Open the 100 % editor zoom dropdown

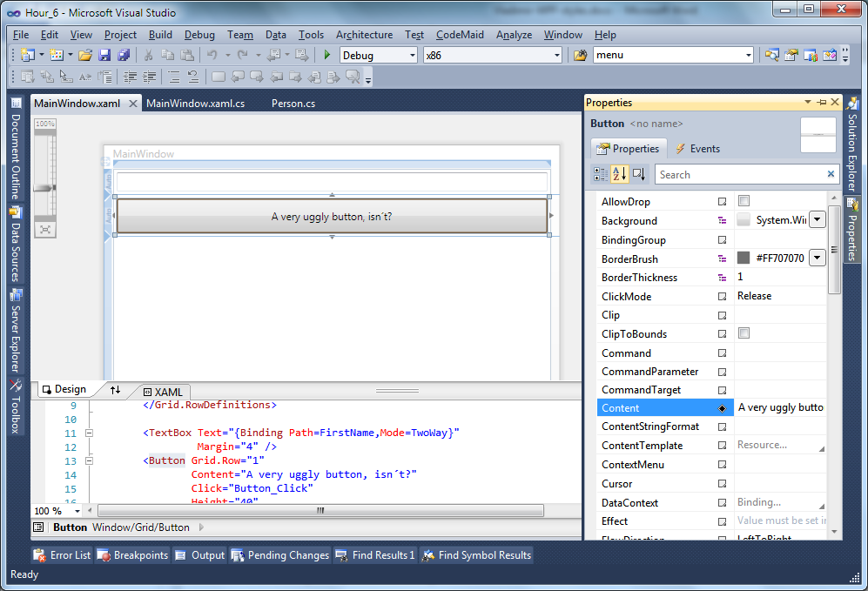tap(77, 511)
